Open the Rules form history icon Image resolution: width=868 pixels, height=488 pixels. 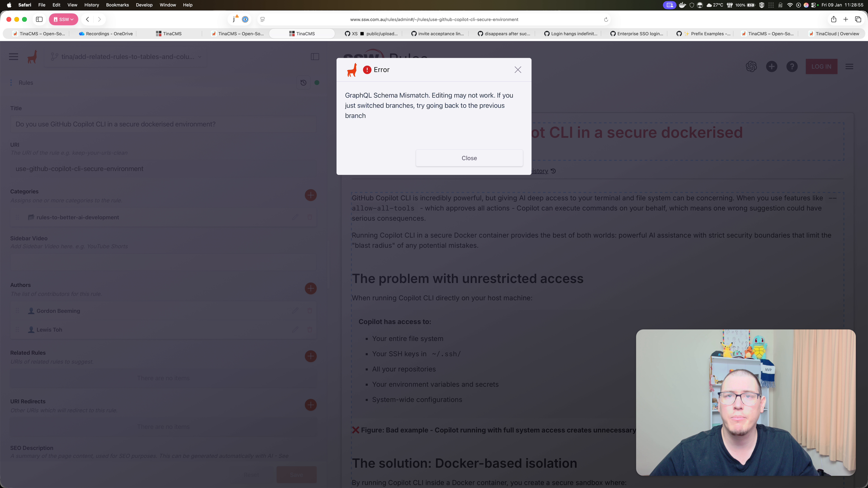click(303, 82)
